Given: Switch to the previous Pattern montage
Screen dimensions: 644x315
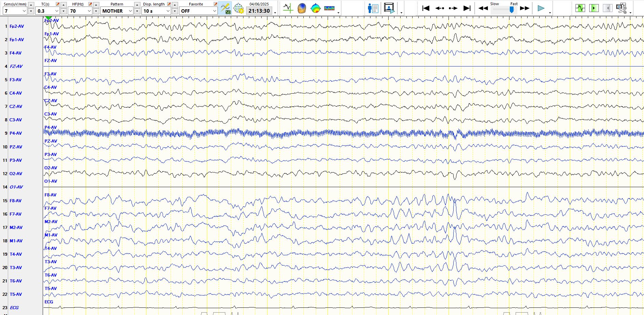Looking at the screenshot, I should 137,5.
